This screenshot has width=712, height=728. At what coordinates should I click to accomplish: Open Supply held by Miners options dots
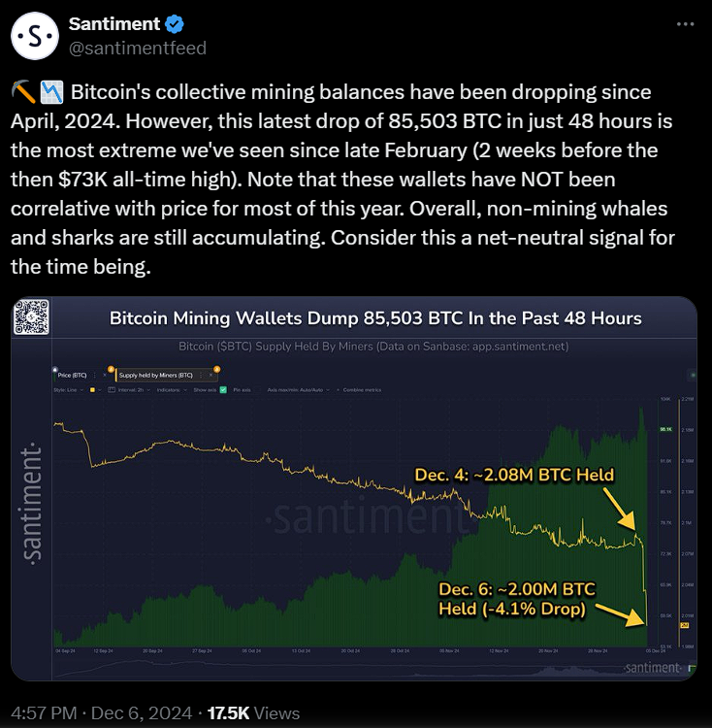[x=201, y=375]
